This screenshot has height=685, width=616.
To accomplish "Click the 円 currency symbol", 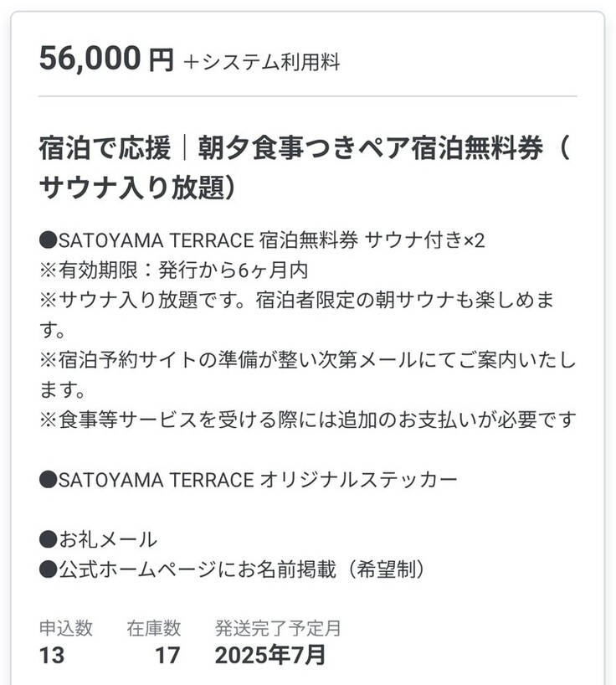I will click(x=161, y=61).
